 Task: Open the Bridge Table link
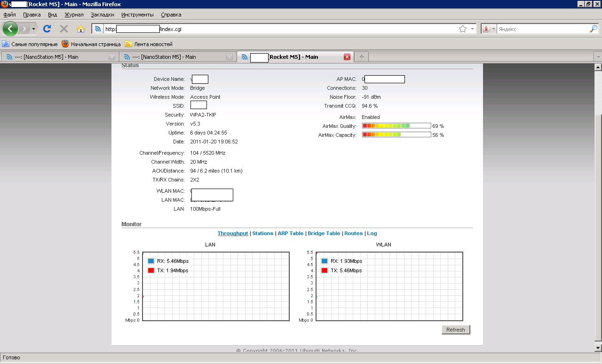point(324,233)
